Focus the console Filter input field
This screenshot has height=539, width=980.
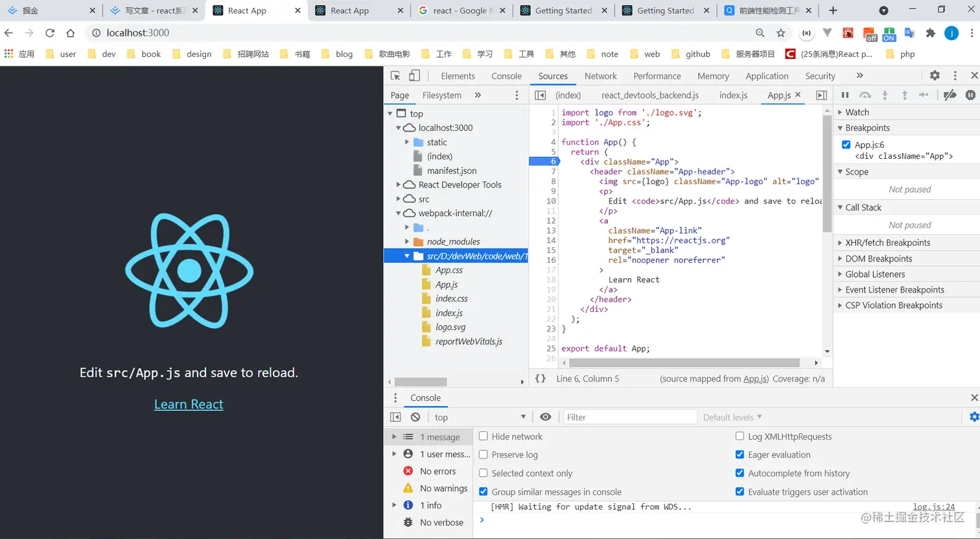[630, 417]
